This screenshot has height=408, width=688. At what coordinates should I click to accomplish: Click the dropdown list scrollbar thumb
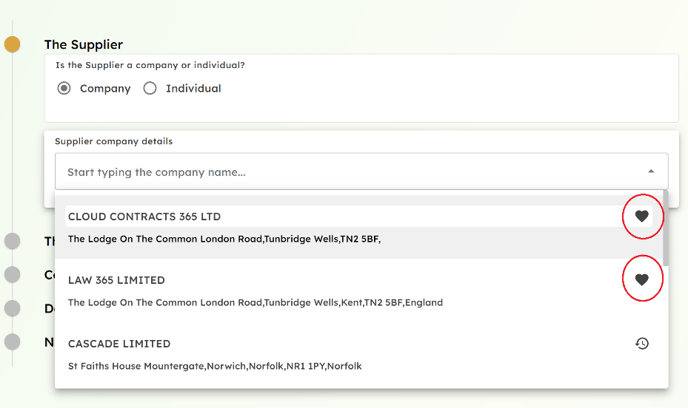[666, 228]
